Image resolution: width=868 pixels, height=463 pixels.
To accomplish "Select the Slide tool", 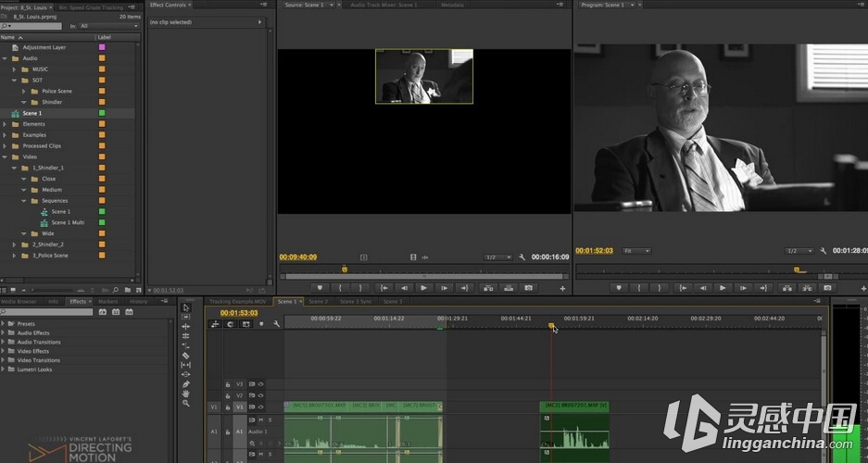I will click(x=186, y=374).
